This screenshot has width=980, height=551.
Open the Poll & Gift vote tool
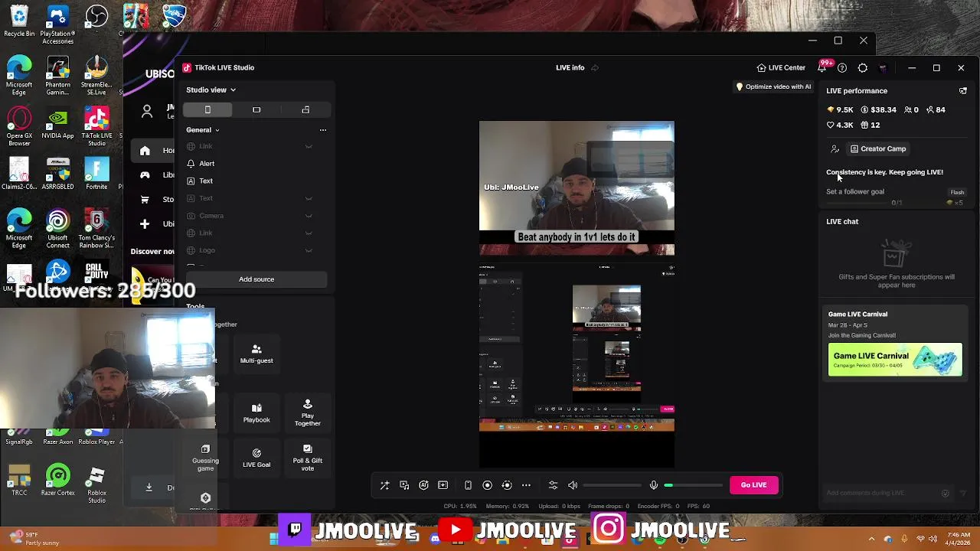tap(307, 458)
